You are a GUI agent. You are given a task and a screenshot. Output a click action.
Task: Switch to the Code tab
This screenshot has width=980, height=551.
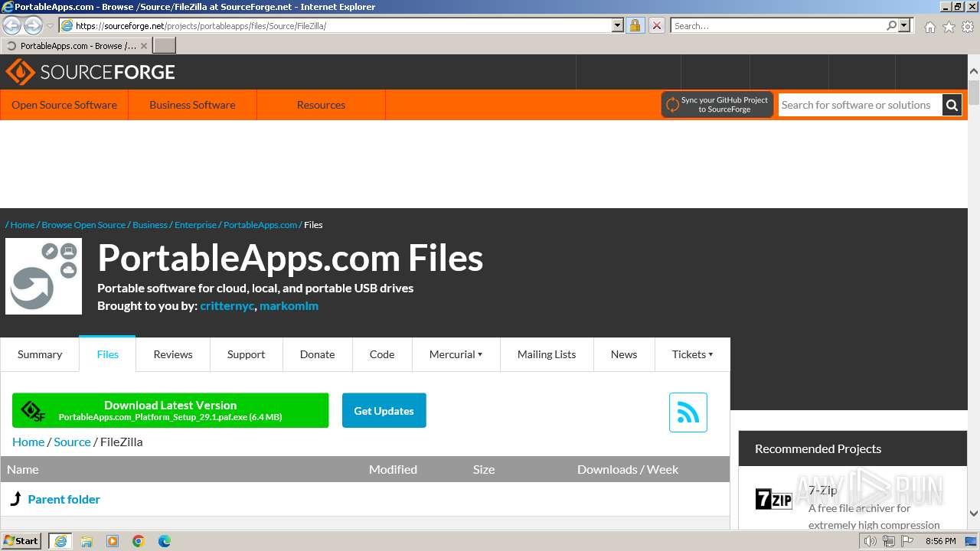382,354
